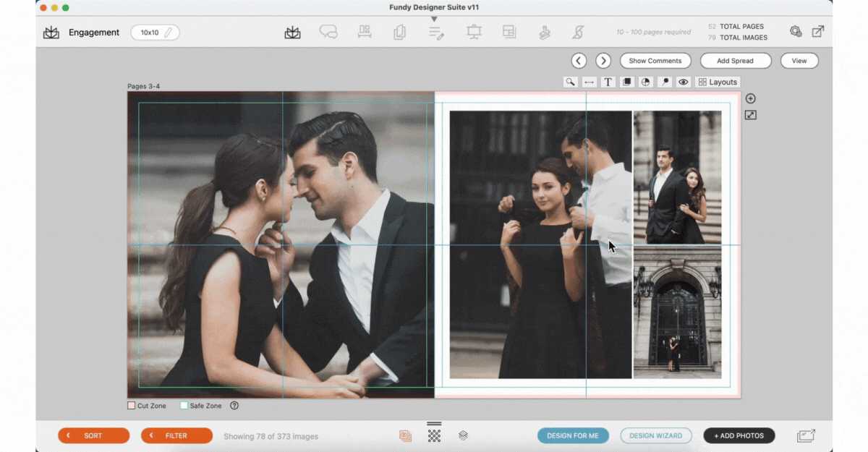868x452 pixels.
Task: Select the arched doorway building photo
Action: point(678,312)
